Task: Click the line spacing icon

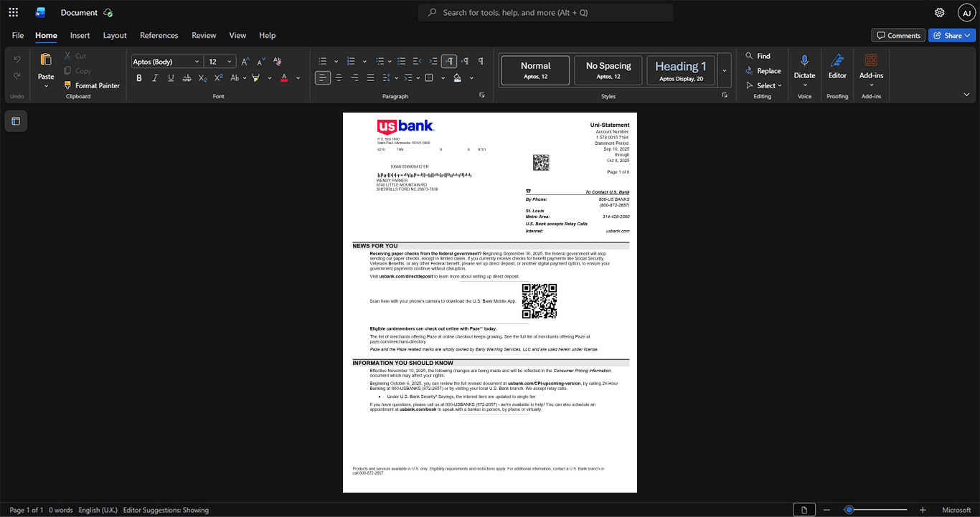Action: (x=386, y=77)
